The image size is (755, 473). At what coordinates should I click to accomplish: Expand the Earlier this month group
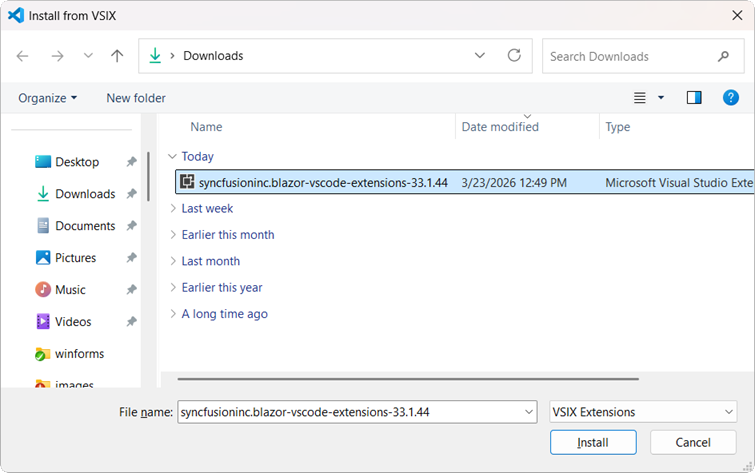pos(173,235)
